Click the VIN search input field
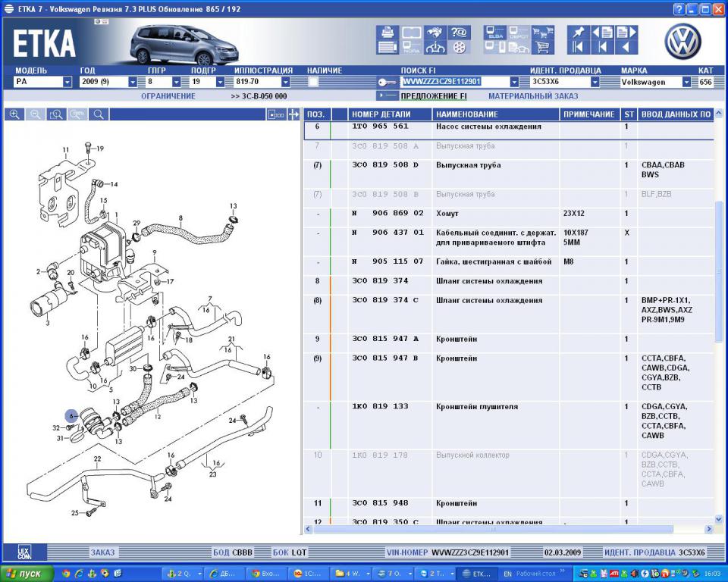 pos(454,82)
